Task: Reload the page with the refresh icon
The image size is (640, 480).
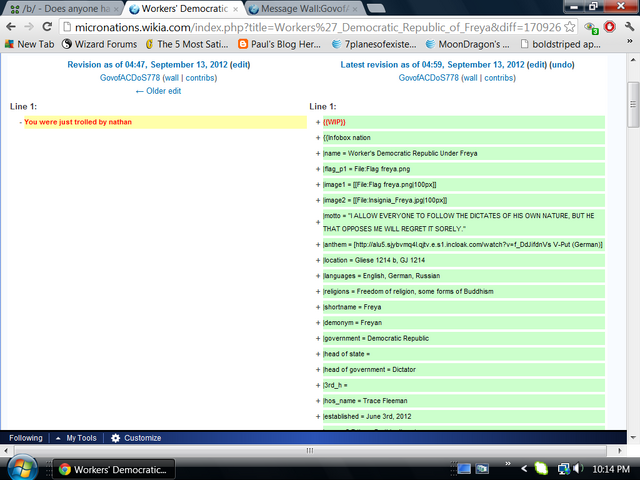Action: (x=47, y=27)
